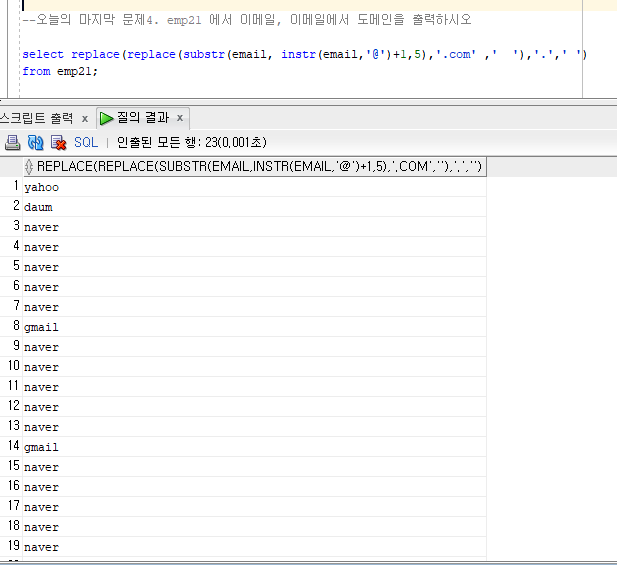Image resolution: width=617 pixels, height=565 pixels.
Task: Select the daum cell in row 2
Action: coord(255,207)
